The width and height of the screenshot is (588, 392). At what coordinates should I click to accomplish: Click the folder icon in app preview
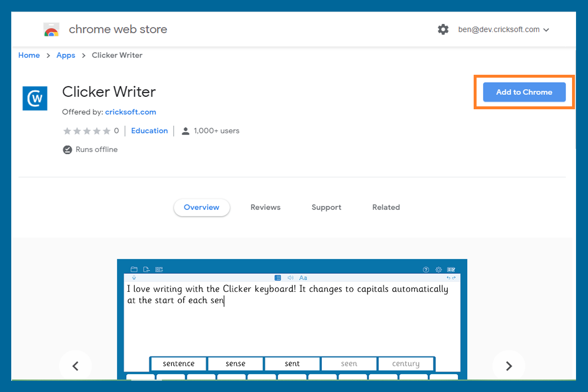click(134, 269)
